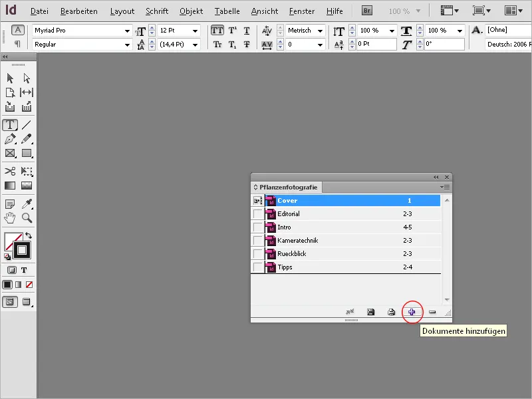Click Synchronize styles icon in book panel
The height and width of the screenshot is (399, 532).
pyautogui.click(x=350, y=311)
